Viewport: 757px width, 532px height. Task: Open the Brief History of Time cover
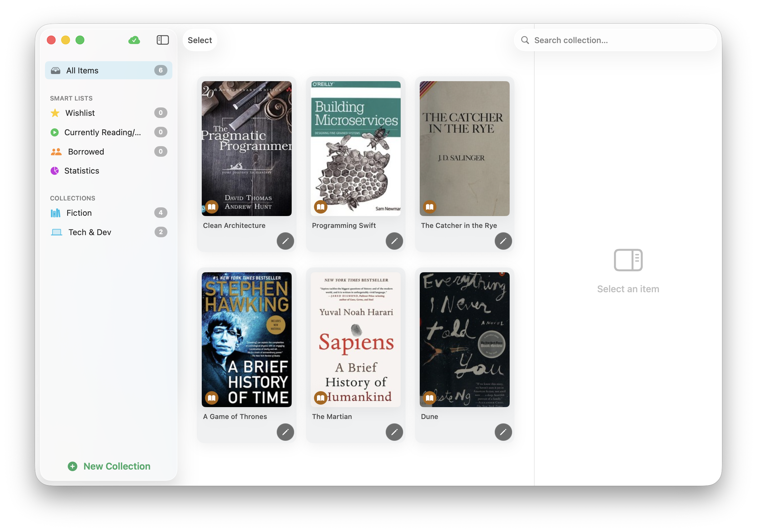point(247,340)
